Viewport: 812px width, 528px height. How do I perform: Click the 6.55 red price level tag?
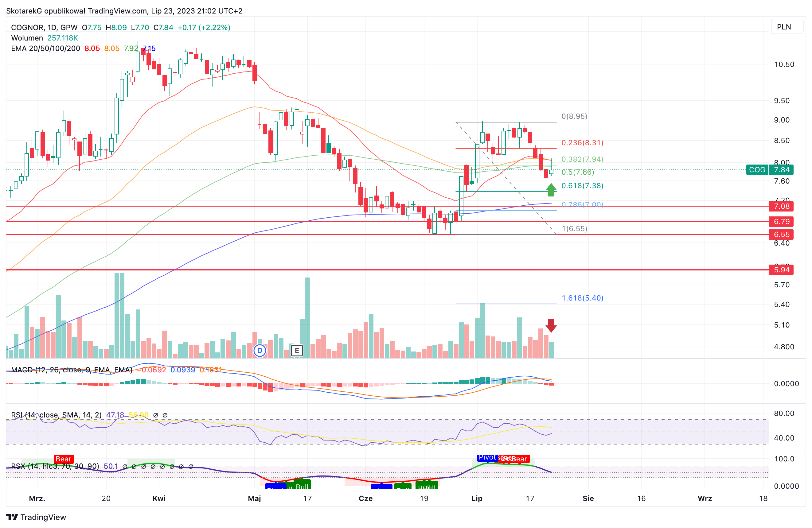pyautogui.click(x=781, y=234)
